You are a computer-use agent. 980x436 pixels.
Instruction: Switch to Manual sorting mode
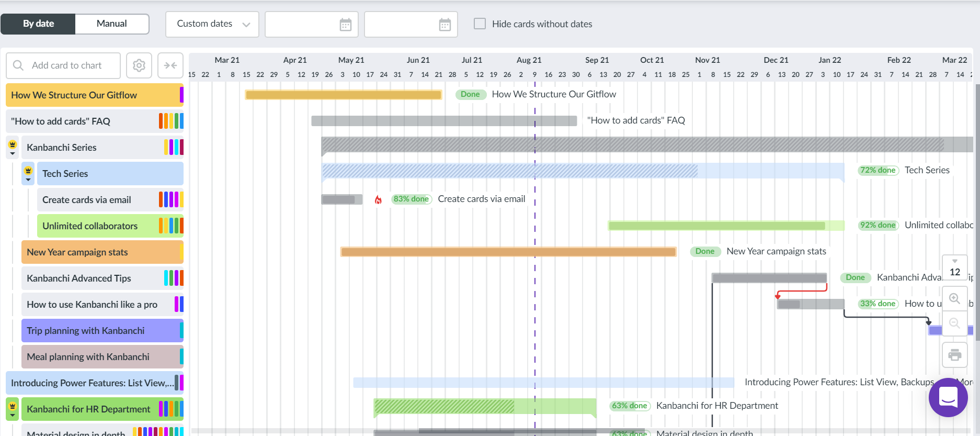coord(111,24)
